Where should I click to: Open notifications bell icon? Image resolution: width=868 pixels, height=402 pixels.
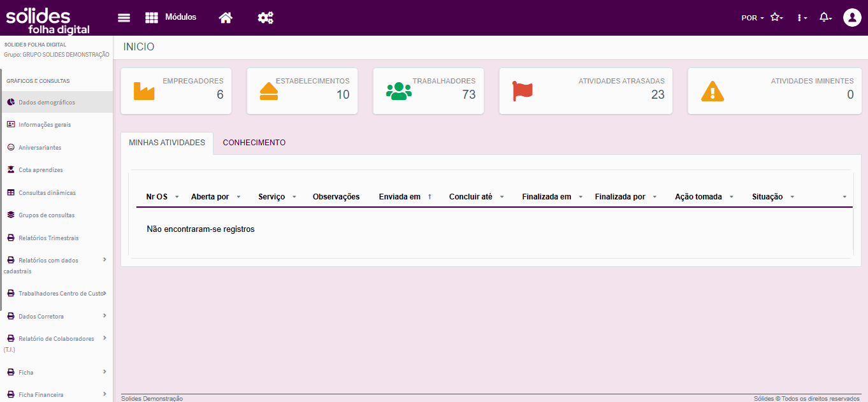click(x=825, y=18)
